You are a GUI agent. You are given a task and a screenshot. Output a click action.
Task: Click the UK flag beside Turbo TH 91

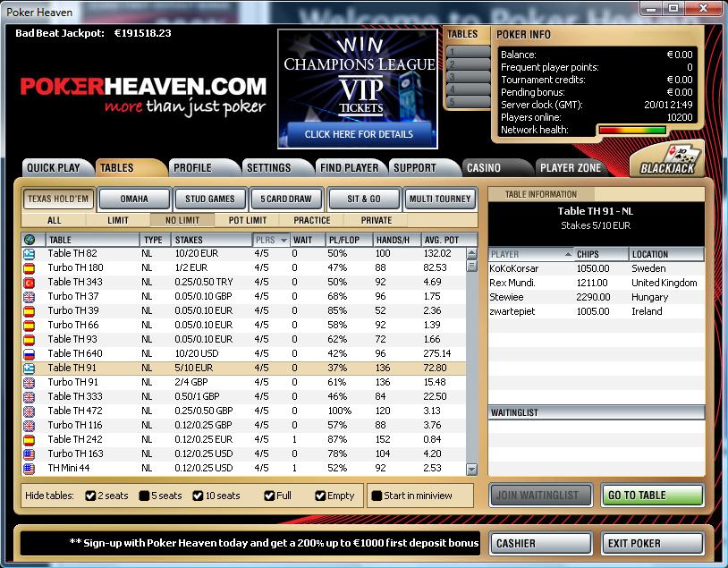click(29, 383)
